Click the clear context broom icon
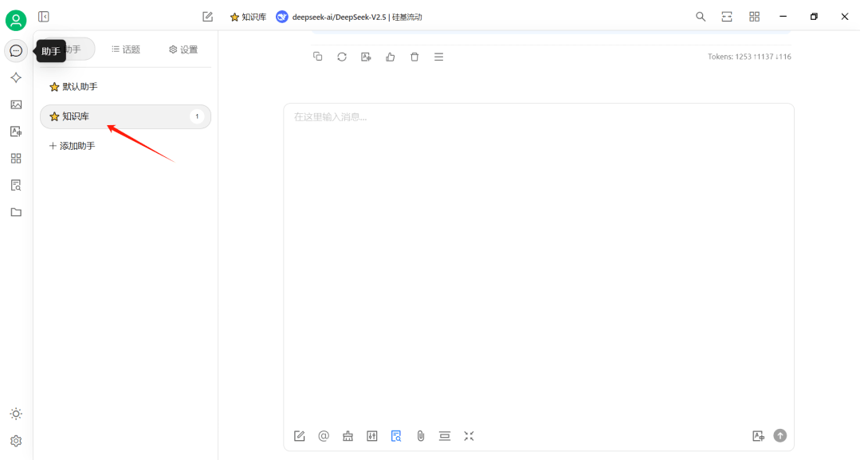Image resolution: width=868 pixels, height=460 pixels. (348, 436)
